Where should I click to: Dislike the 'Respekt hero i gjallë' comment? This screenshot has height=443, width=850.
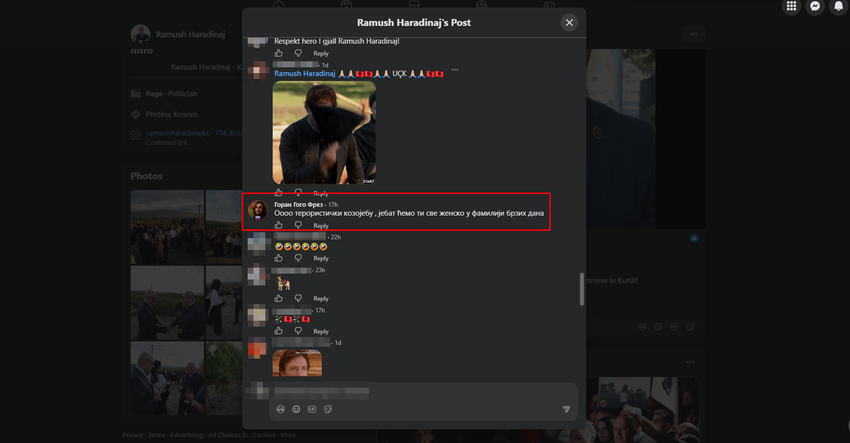tap(298, 53)
